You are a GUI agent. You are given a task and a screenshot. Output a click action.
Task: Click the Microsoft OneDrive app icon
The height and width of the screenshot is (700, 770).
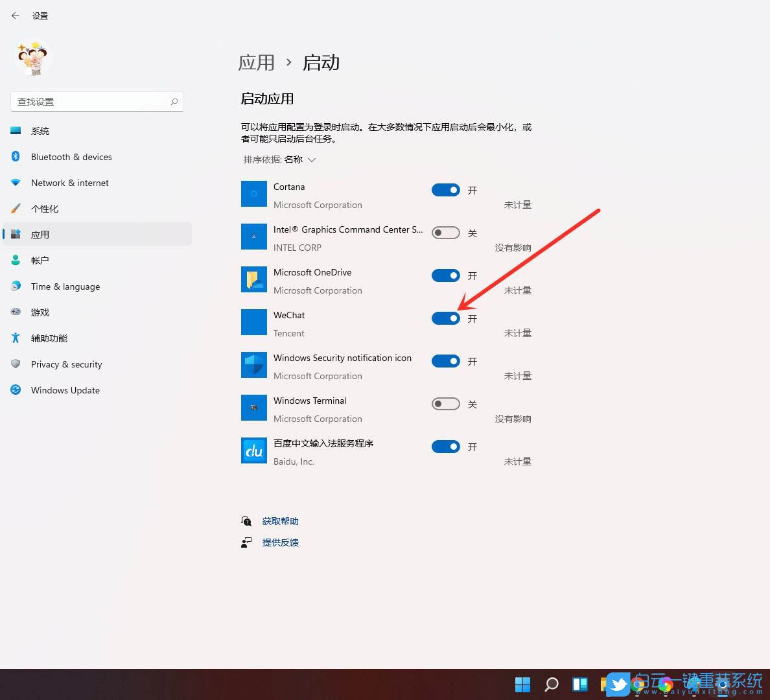click(x=253, y=279)
